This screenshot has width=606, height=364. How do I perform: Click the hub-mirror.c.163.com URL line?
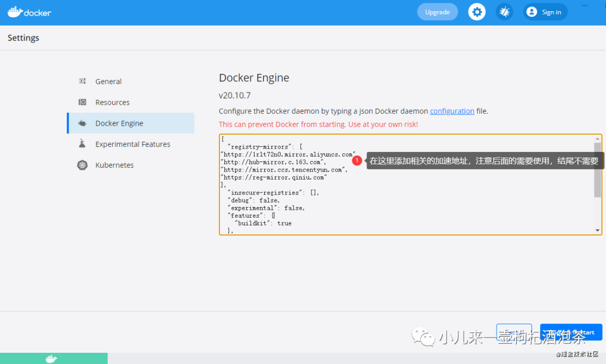[273, 162]
